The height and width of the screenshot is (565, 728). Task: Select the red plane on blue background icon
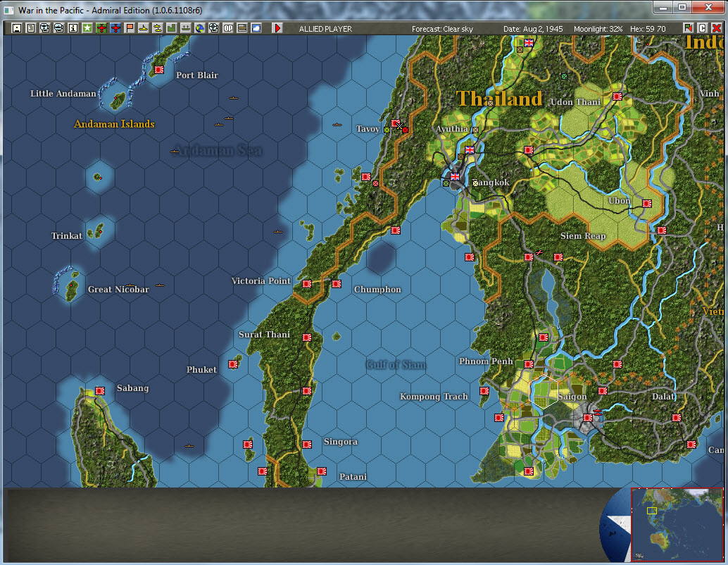(x=115, y=28)
